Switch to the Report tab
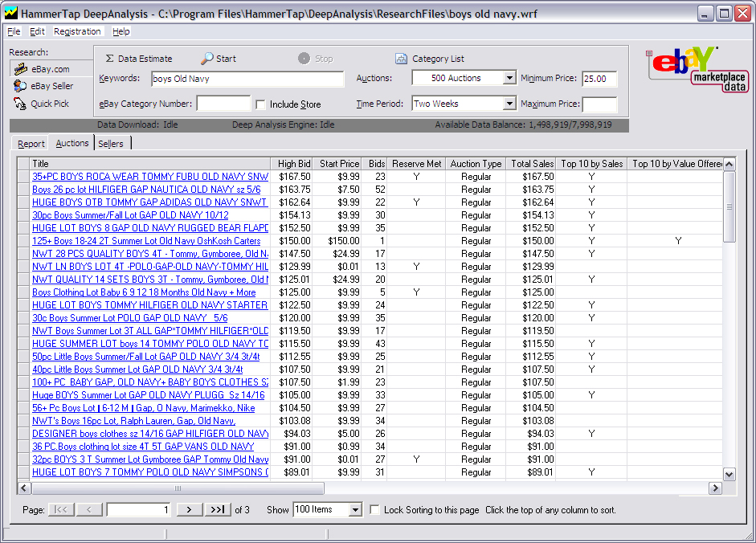 click(x=31, y=144)
